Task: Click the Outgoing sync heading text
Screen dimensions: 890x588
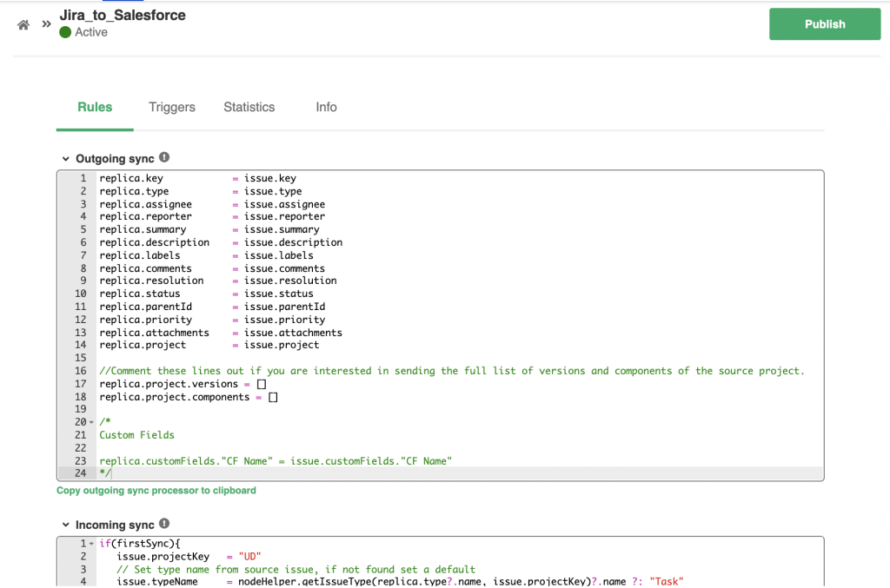Action: tap(116, 159)
